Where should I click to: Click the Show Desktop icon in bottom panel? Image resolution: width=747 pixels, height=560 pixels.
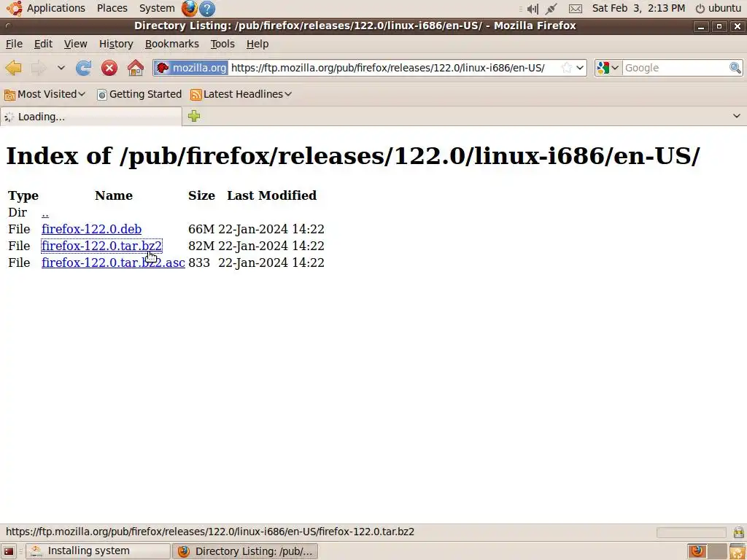coord(9,551)
